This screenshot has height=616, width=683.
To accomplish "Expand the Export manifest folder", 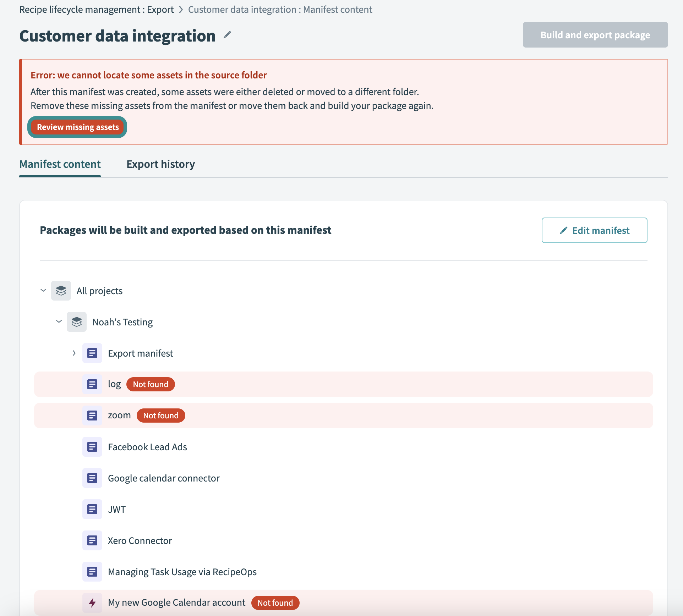I will coord(74,353).
